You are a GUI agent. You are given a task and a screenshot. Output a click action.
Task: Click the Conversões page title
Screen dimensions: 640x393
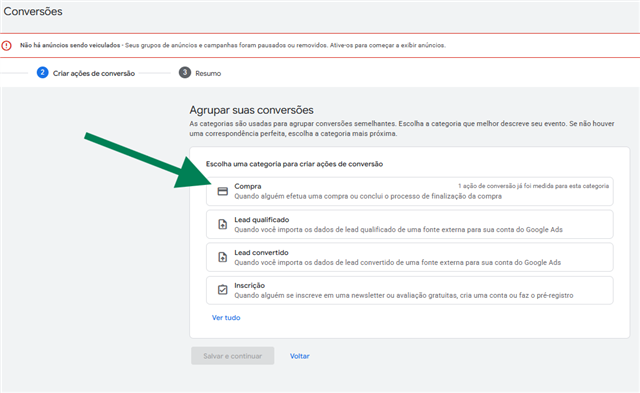click(x=33, y=11)
